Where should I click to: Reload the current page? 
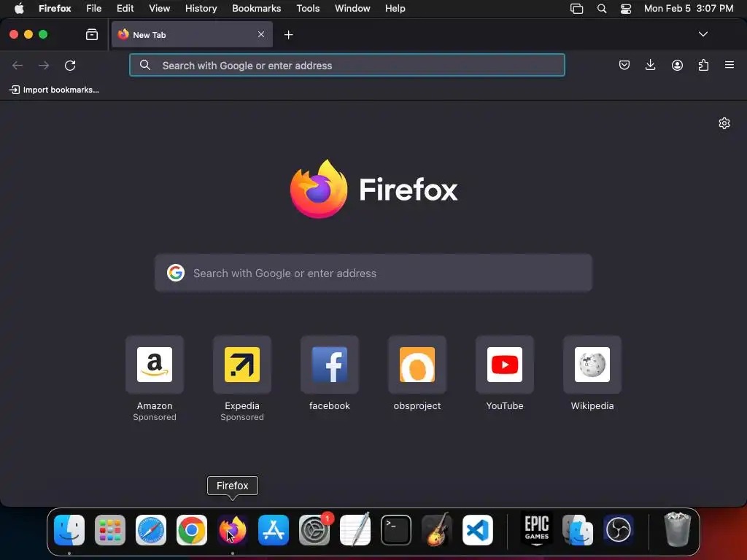[70, 65]
